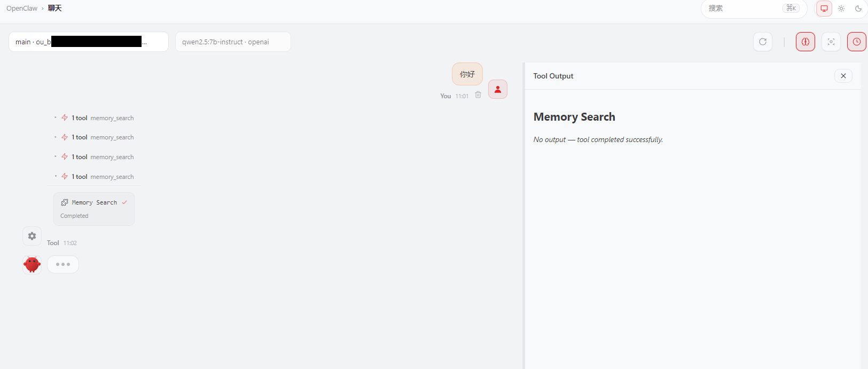The image size is (868, 369).
Task: Click the lightning icon of expanded tool row
Action: [65, 176]
